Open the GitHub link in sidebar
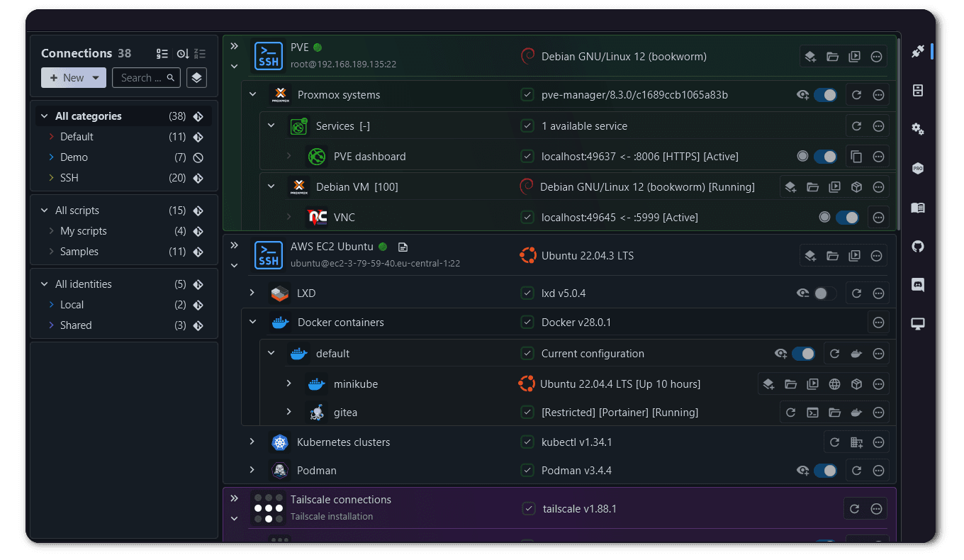The width and height of the screenshot is (964, 560). [x=918, y=247]
